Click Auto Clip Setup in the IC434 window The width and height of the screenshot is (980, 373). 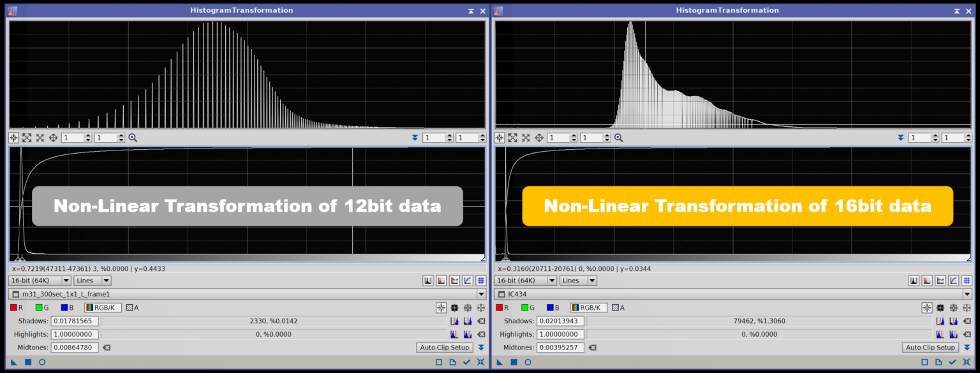(x=931, y=347)
